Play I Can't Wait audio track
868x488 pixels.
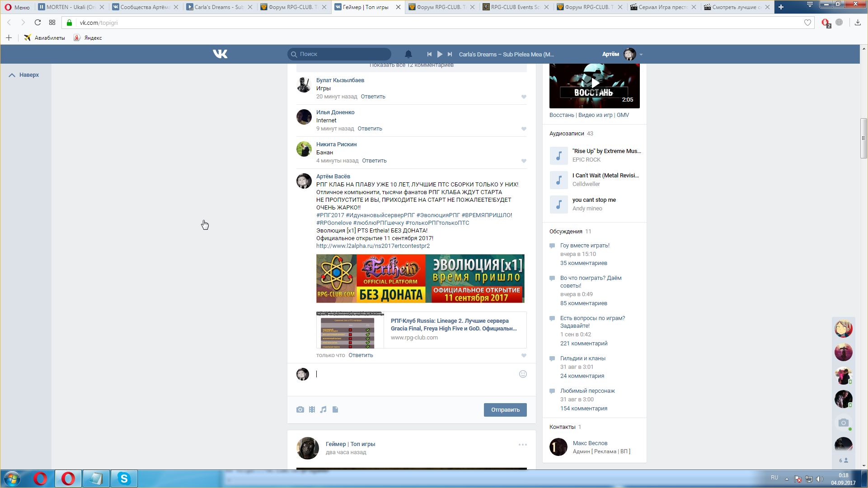tap(558, 180)
